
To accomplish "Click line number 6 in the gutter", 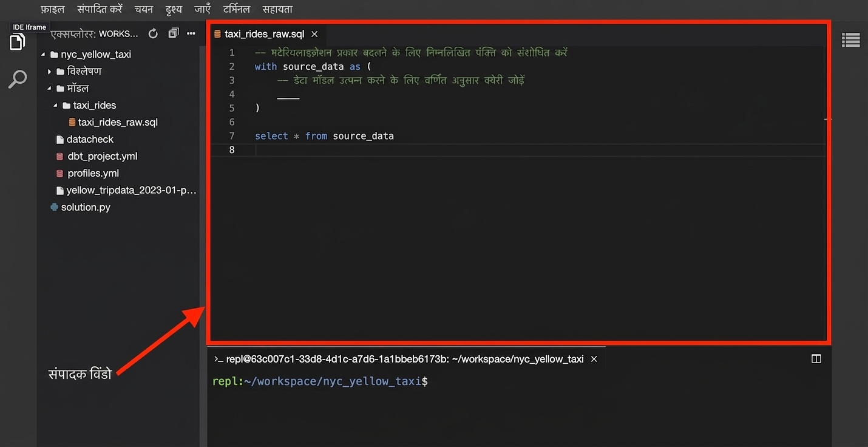I will tap(232, 122).
